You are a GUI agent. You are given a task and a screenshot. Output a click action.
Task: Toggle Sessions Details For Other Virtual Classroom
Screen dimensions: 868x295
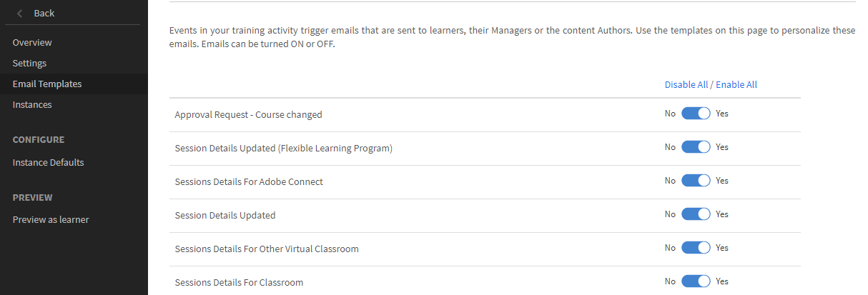[x=696, y=248]
